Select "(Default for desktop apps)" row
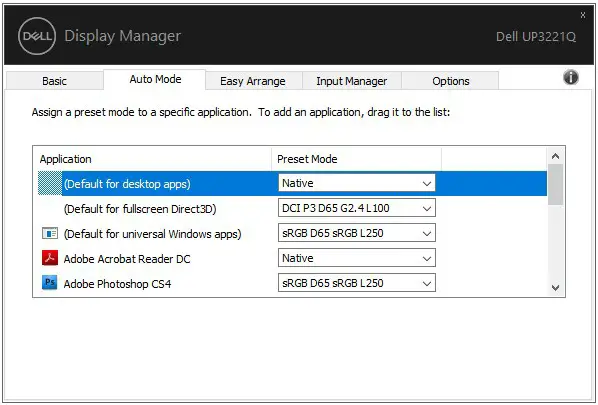Viewport: 598px width, 405px height. 292,183
